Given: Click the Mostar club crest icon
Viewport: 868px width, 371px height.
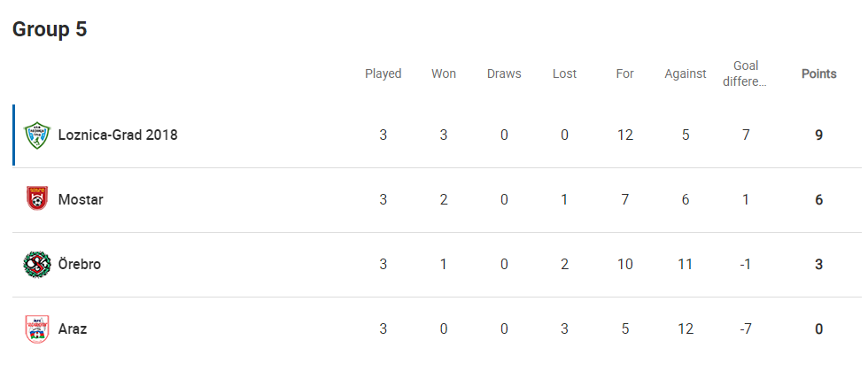Looking at the screenshot, I should 37,200.
